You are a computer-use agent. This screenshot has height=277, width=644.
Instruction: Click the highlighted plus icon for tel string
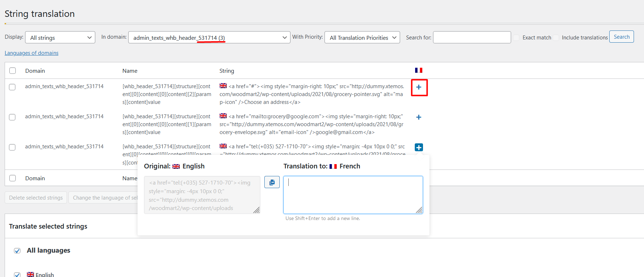(x=419, y=147)
